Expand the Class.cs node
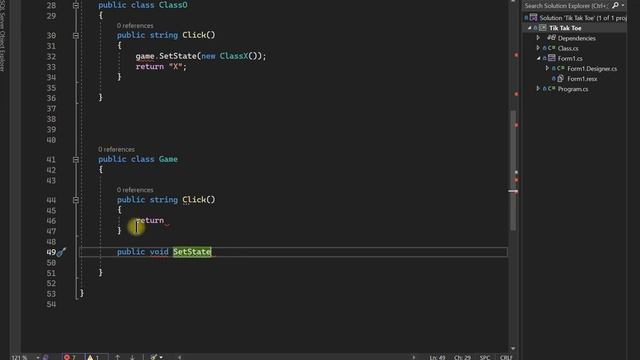Image resolution: width=640 pixels, height=360 pixels. coord(538,48)
